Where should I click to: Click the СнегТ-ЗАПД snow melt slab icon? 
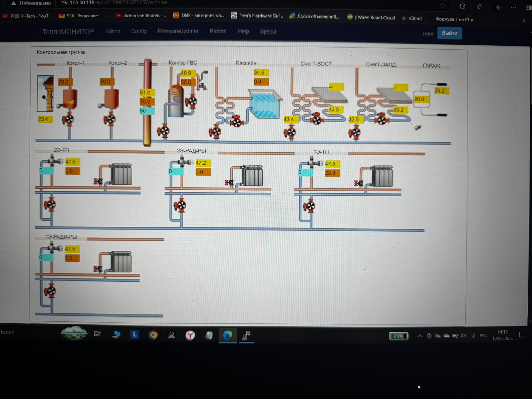(x=394, y=96)
